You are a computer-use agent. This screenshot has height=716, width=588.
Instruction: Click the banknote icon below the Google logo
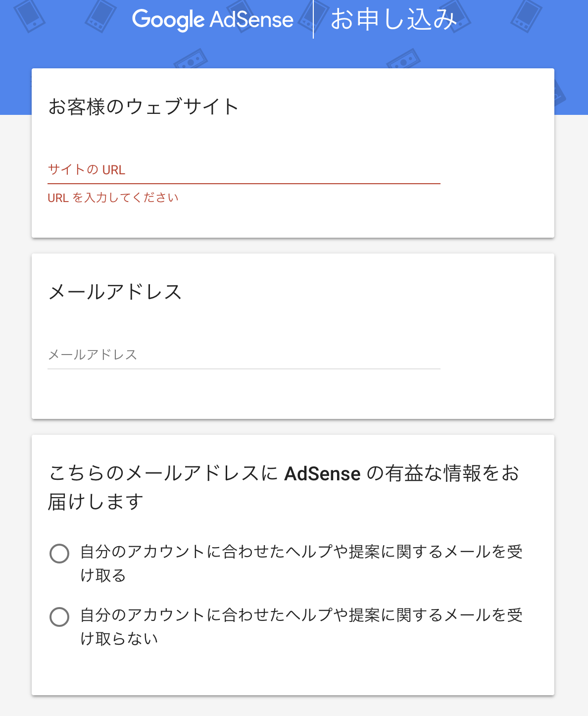click(191, 59)
